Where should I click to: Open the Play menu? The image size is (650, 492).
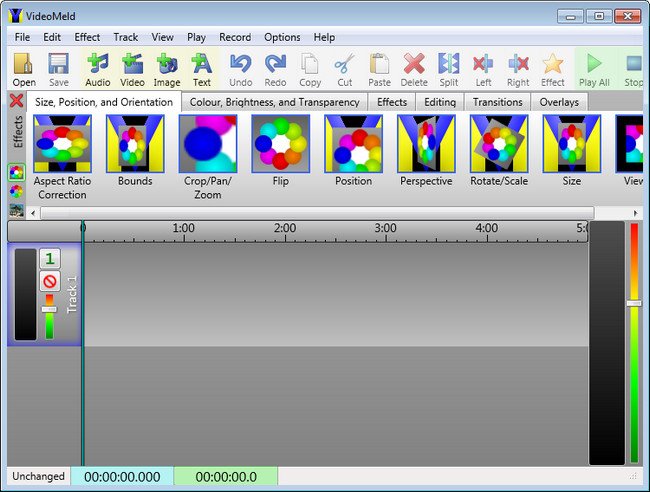tap(196, 37)
